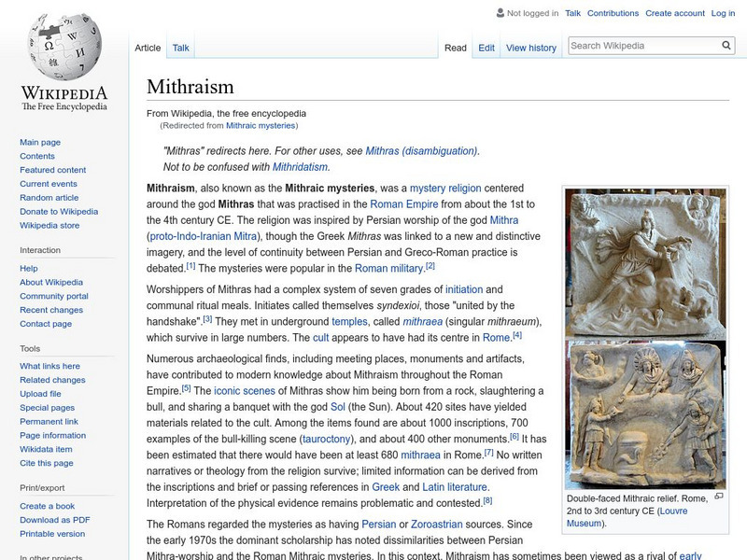Open Contents in the sidebar
Screen dimensions: 747x560
(x=37, y=156)
